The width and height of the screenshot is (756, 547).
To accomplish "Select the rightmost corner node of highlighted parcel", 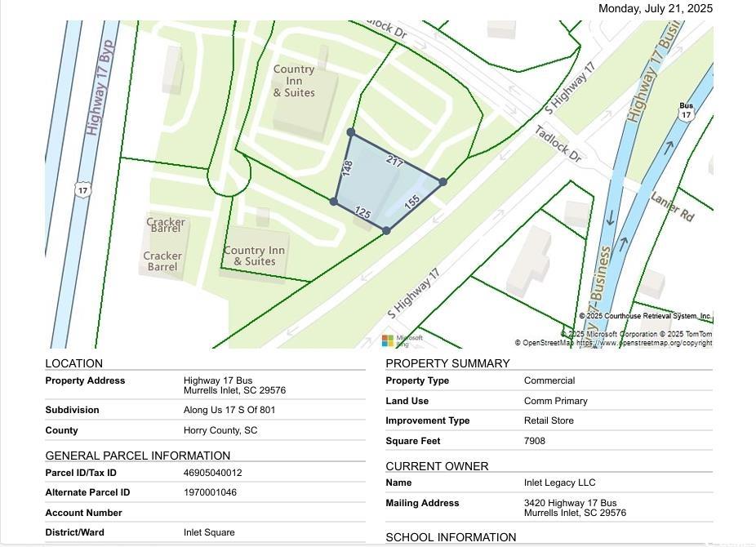I will click(x=442, y=182).
